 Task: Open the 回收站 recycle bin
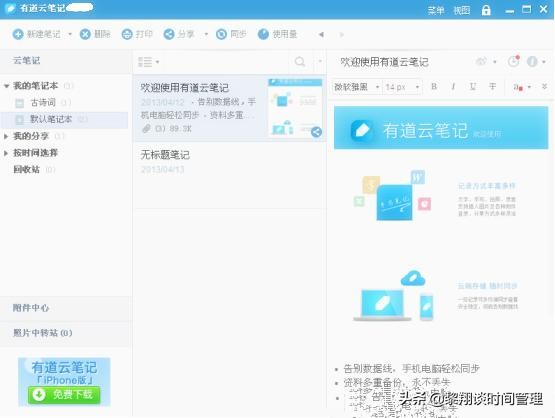click(x=27, y=170)
